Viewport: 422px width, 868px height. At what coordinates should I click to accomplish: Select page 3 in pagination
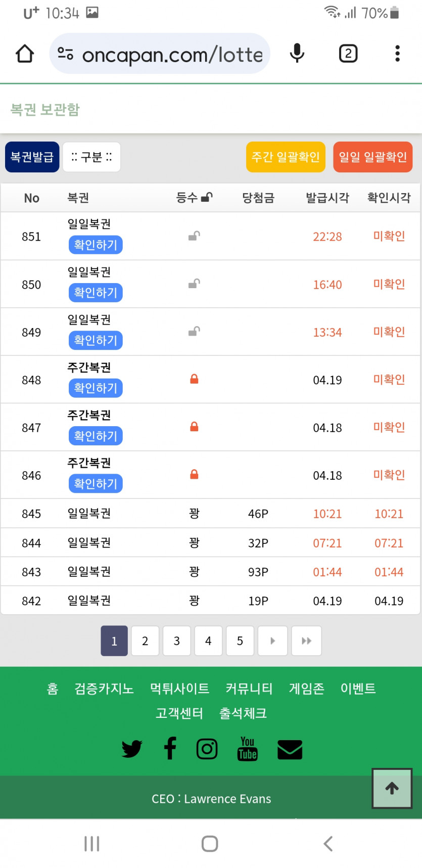[x=177, y=641]
